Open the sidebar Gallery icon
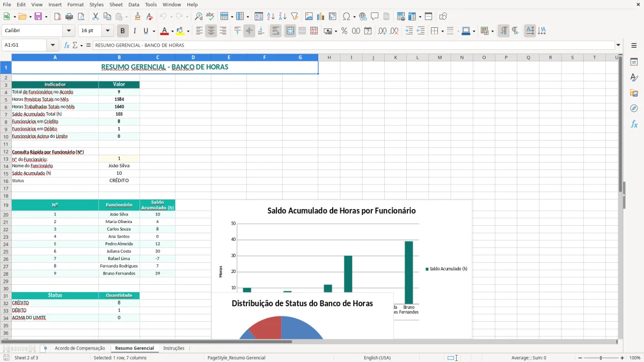This screenshot has width=644, height=362. (x=634, y=93)
